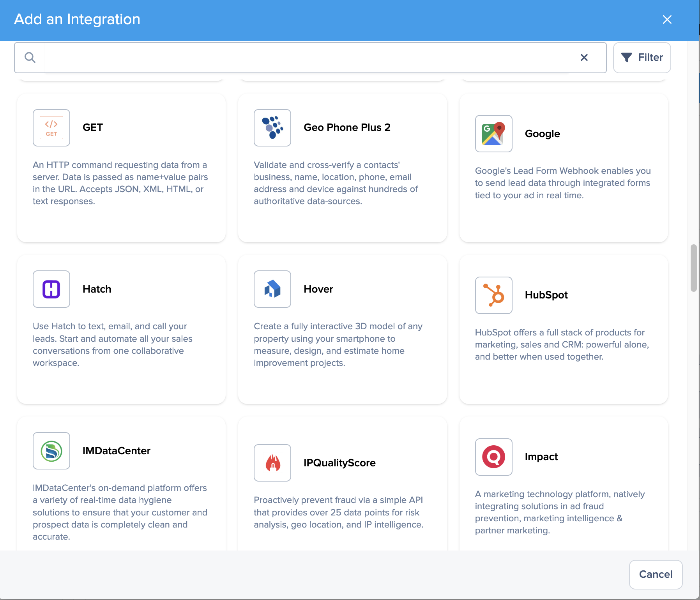Click the Google Maps icon
The height and width of the screenshot is (600, 700).
tap(493, 134)
